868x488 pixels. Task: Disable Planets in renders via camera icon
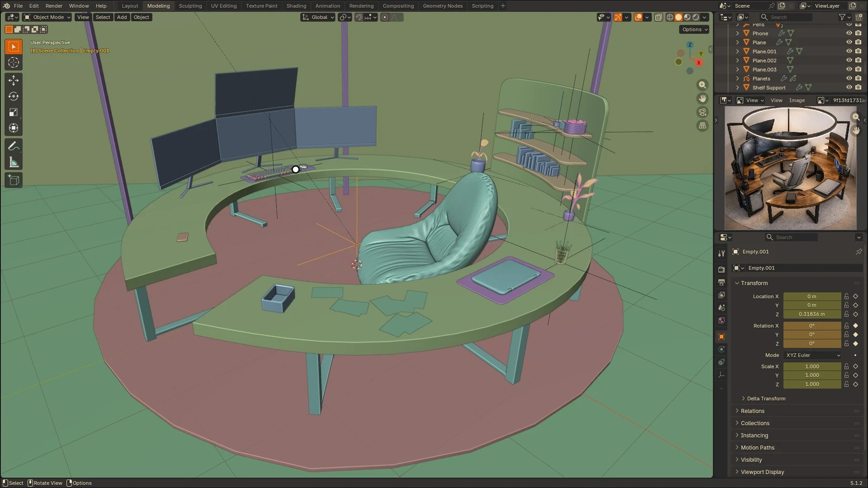858,79
